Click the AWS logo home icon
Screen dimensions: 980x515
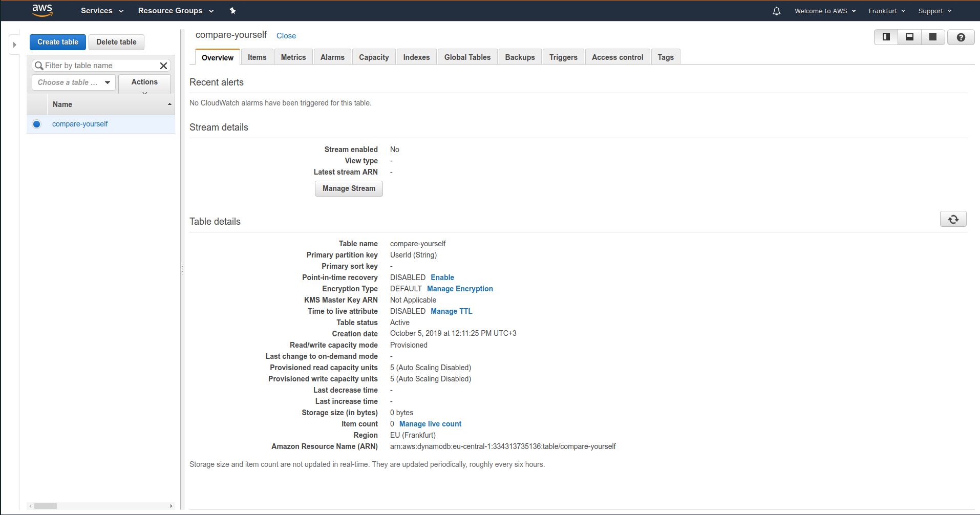[x=42, y=10]
